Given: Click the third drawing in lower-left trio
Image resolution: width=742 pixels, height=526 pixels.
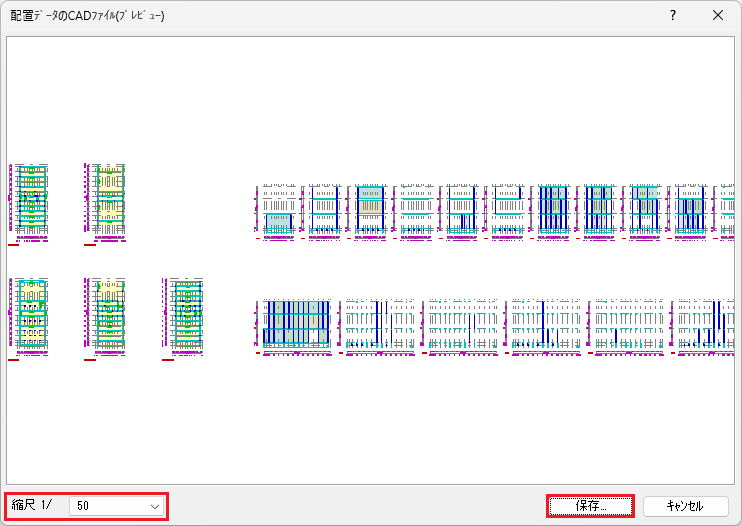Looking at the screenshot, I should click(185, 316).
